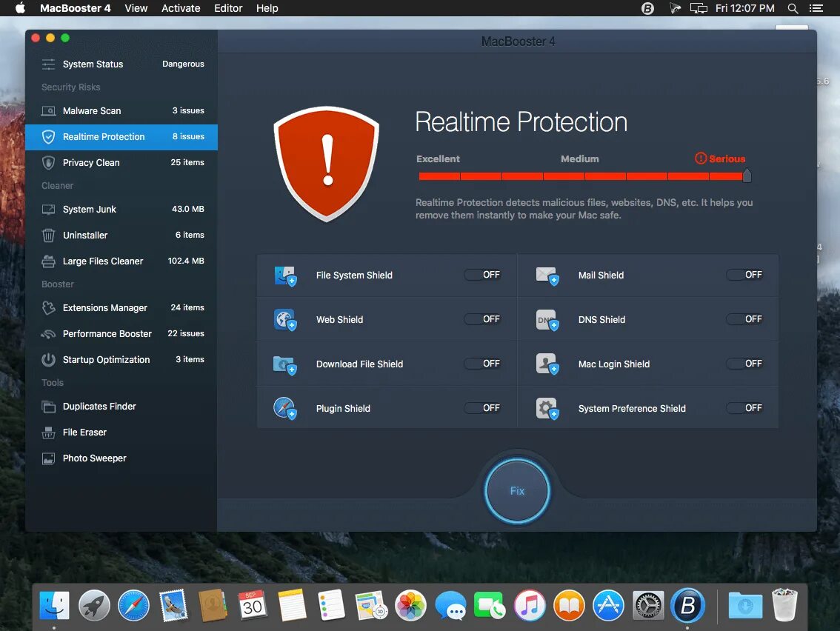Enable the Download File Shield switch
The width and height of the screenshot is (840, 631).
pos(482,364)
